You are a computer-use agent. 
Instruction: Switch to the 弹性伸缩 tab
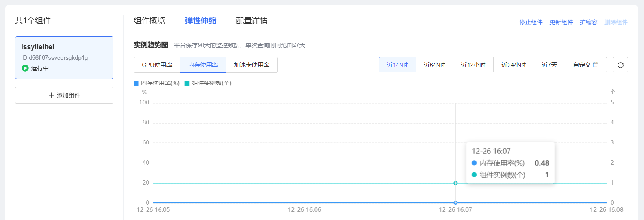point(200,21)
